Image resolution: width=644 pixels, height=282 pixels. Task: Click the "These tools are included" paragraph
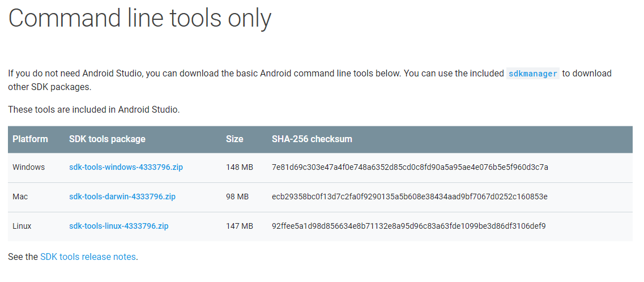(94, 110)
